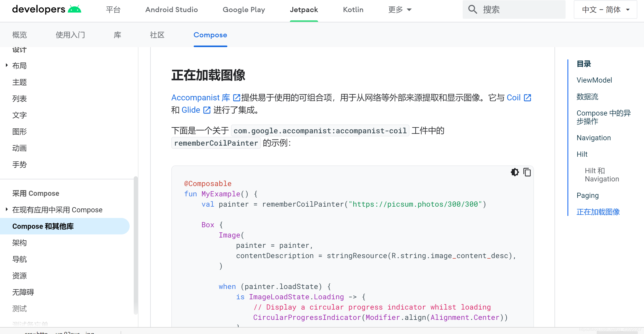Switch to the 社区 sub-tab
This screenshot has height=334, width=644.
[157, 35]
